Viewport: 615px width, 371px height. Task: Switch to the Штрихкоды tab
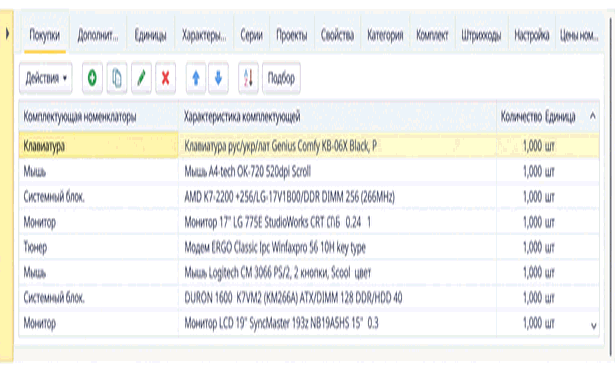click(481, 36)
